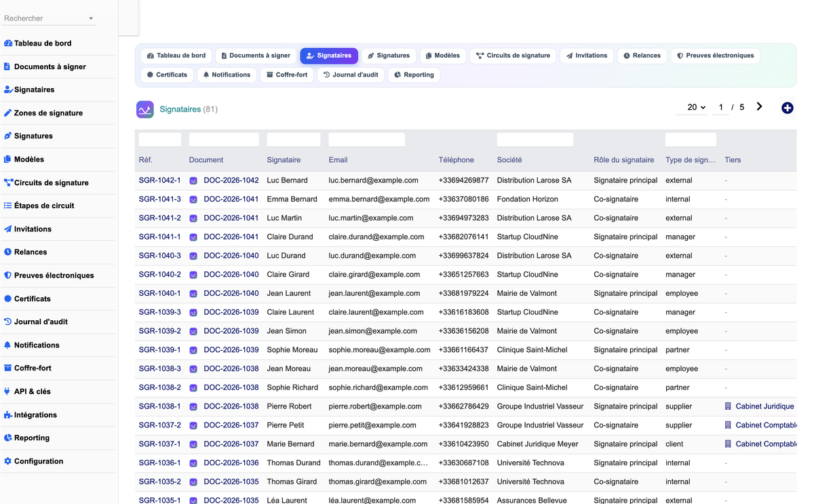
Task: Click the building icon in row SGR-1038-1
Action: point(728,406)
